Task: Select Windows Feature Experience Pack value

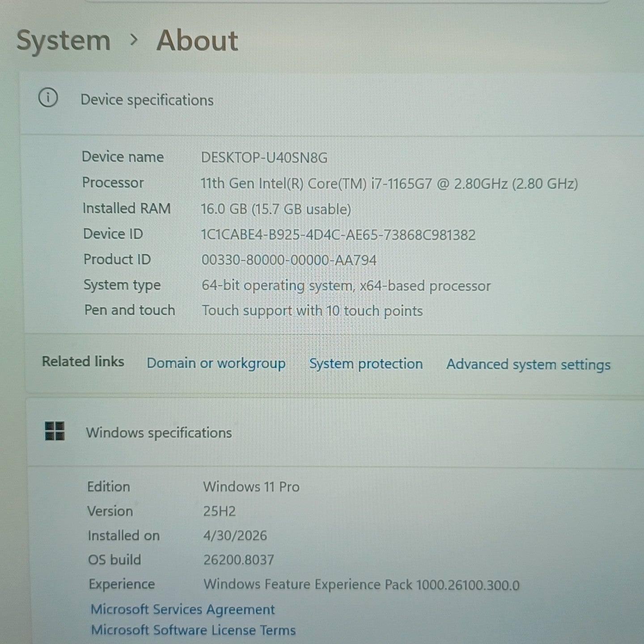Action: (361, 585)
